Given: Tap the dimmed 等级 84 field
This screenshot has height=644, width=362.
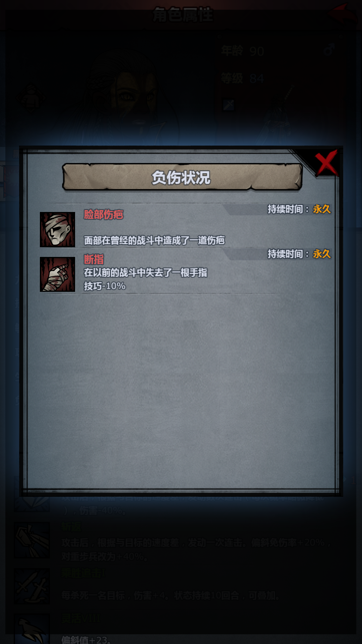Looking at the screenshot, I should [x=242, y=78].
